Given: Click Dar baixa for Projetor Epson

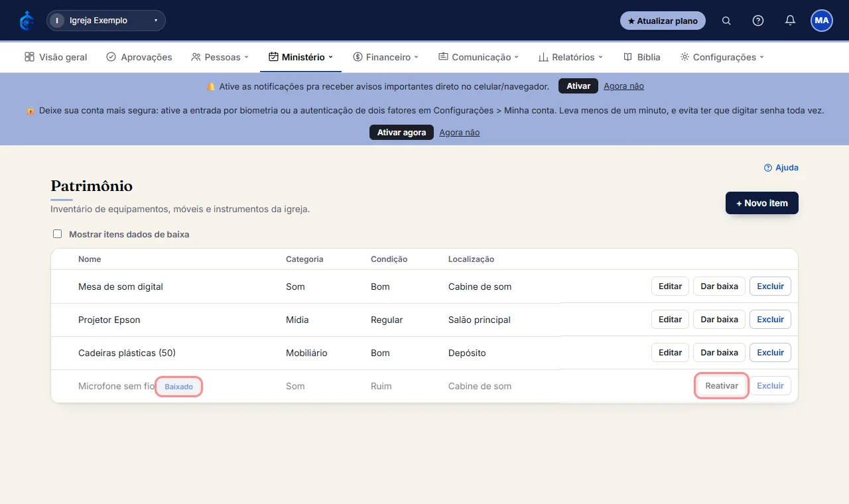Looking at the screenshot, I should tap(720, 320).
